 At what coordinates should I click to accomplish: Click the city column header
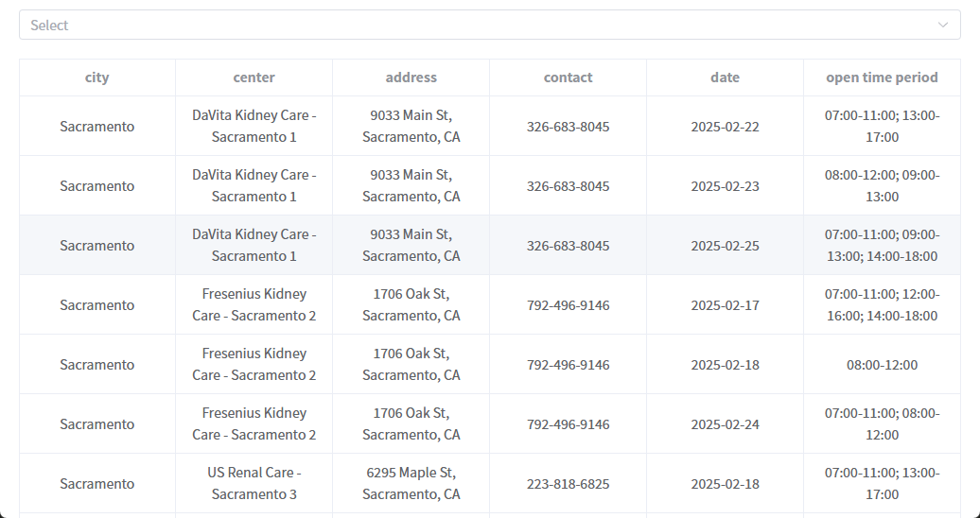96,78
